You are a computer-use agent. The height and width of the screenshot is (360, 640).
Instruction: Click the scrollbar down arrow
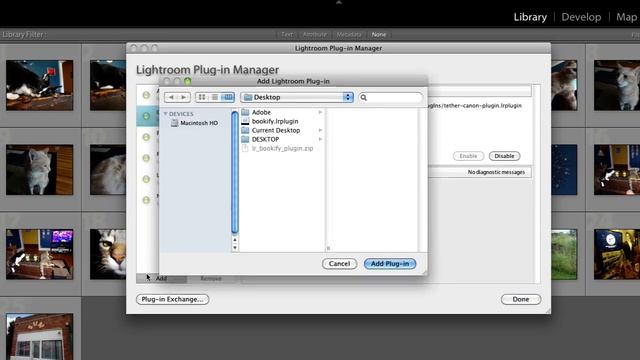235,248
